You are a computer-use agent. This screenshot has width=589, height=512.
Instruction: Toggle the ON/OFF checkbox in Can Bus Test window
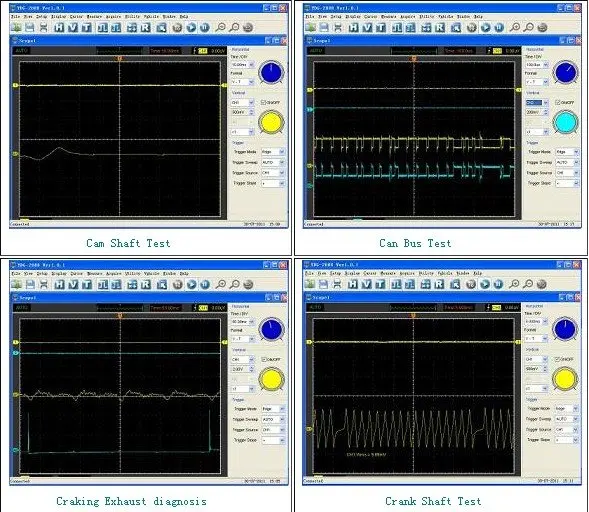coord(558,102)
